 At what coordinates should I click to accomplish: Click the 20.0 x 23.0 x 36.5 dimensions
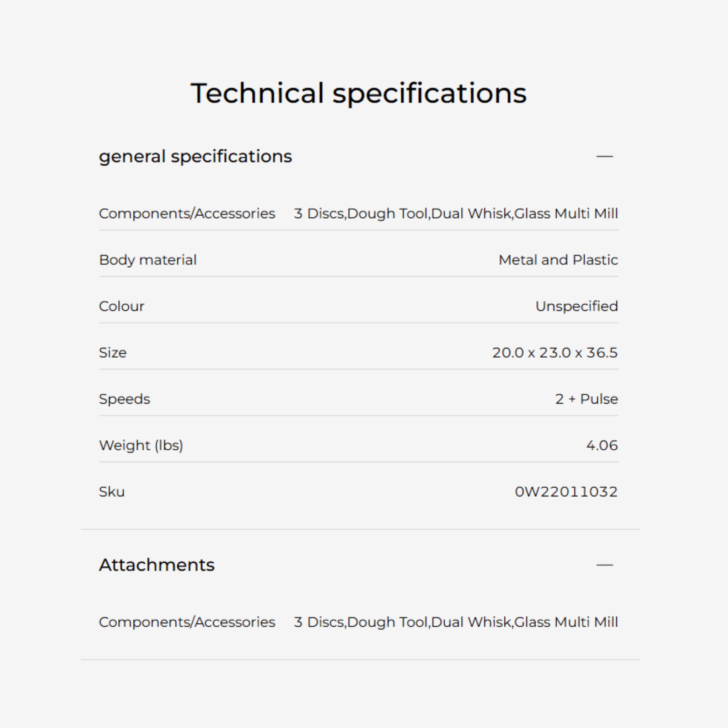click(555, 353)
